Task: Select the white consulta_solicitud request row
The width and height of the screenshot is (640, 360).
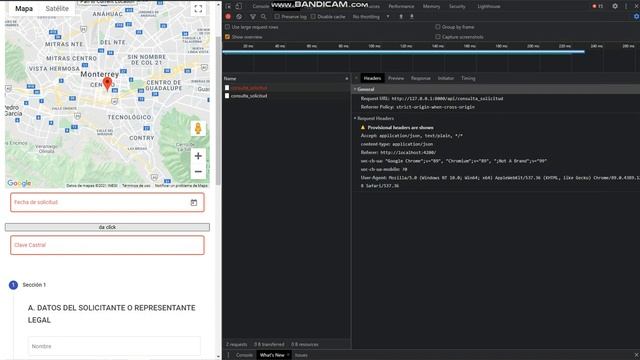Action: coord(249,96)
